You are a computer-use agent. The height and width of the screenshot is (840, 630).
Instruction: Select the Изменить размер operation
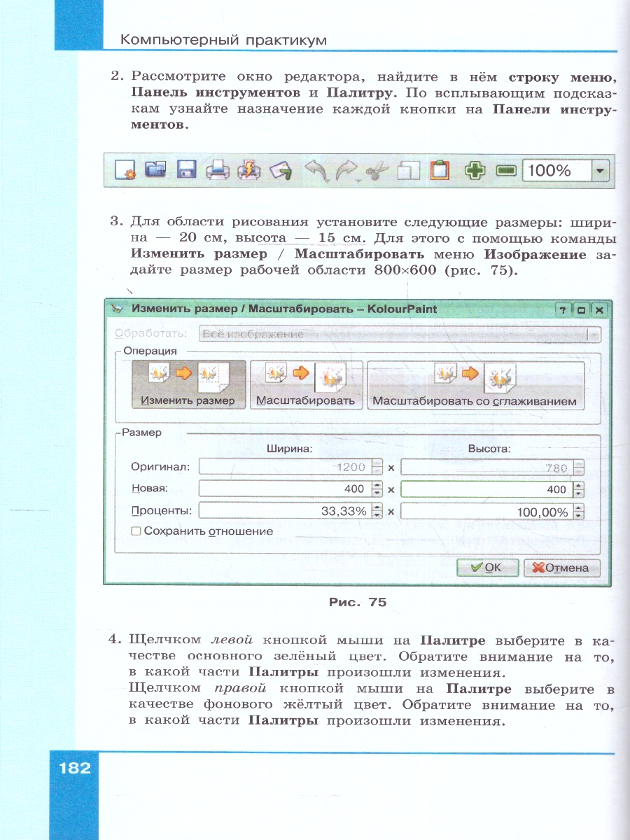point(188,385)
